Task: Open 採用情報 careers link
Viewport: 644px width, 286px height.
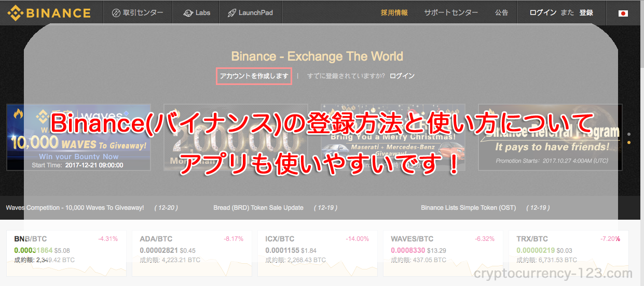Action: pyautogui.click(x=394, y=12)
